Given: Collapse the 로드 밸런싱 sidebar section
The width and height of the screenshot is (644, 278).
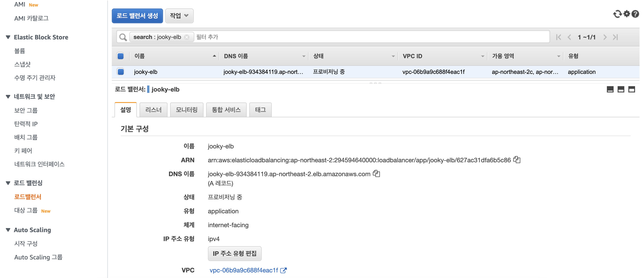Looking at the screenshot, I should click(8, 183).
